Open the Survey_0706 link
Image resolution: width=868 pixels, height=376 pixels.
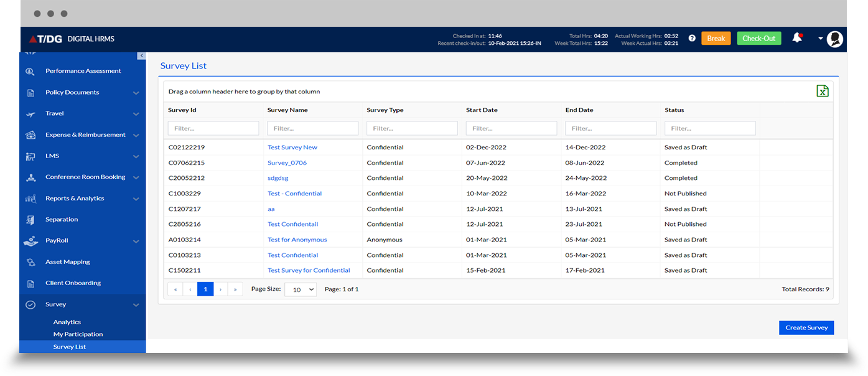287,163
